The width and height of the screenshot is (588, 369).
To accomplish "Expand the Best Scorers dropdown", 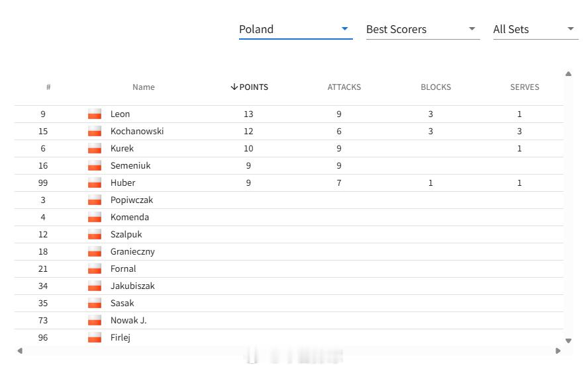I will tap(422, 30).
